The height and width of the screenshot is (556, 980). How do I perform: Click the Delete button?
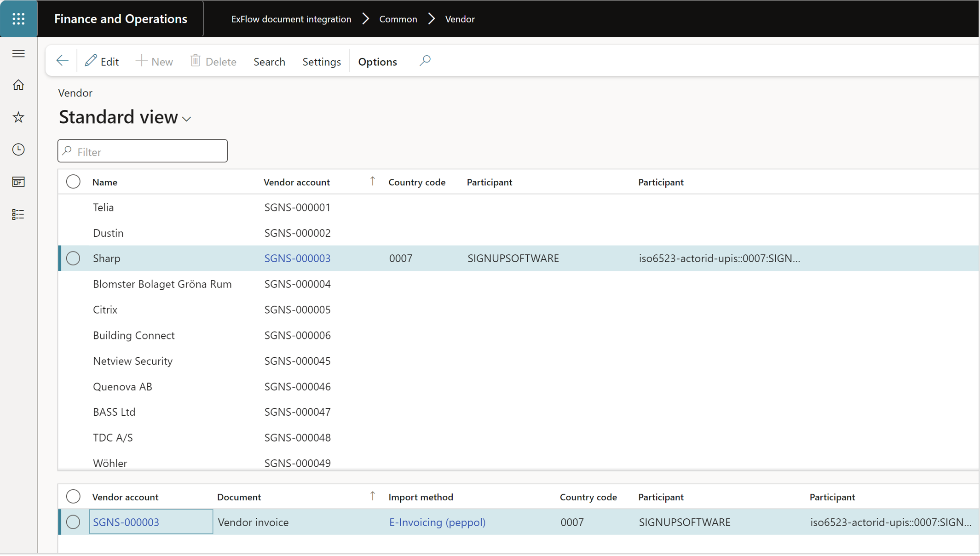pos(213,61)
